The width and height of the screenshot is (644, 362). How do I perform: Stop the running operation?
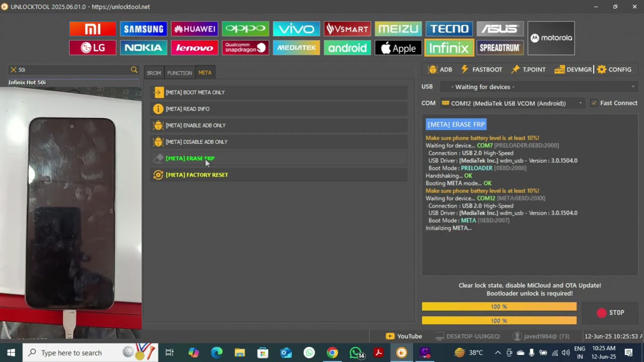610,313
